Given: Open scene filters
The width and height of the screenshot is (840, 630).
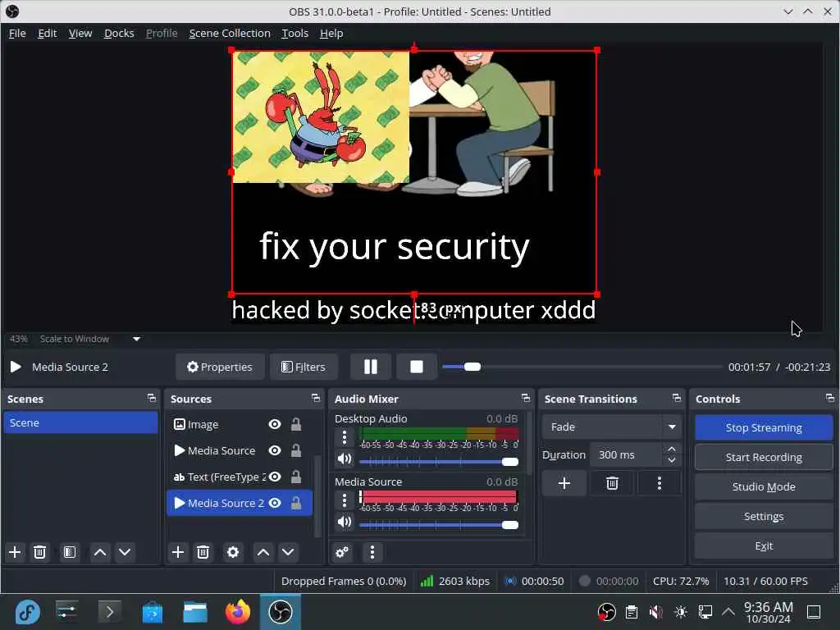Looking at the screenshot, I should click(x=70, y=552).
